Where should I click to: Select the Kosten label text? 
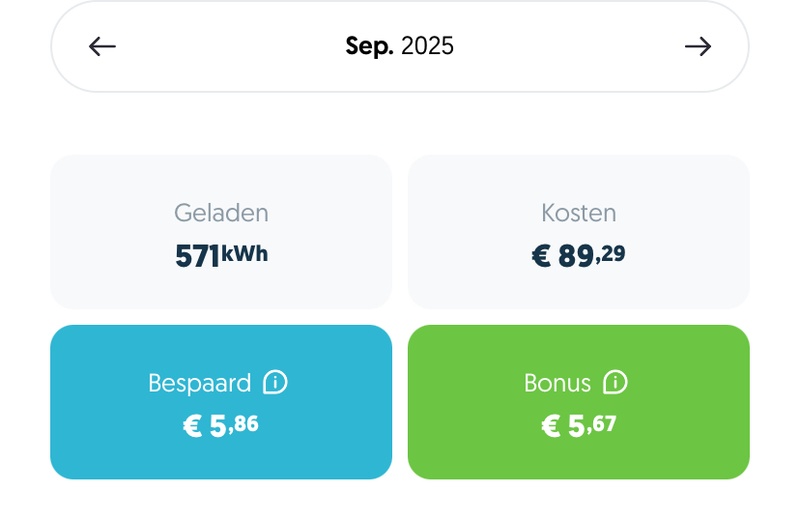pos(578,213)
